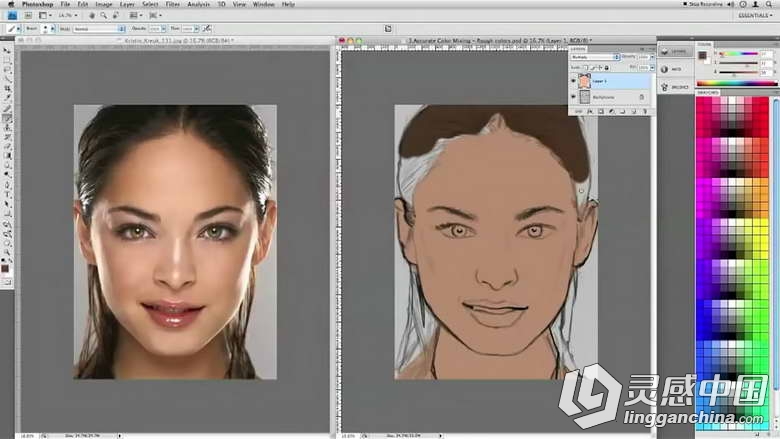The height and width of the screenshot is (439, 780).
Task: Select the Rectangular Marquee tool
Action: [x=7, y=60]
